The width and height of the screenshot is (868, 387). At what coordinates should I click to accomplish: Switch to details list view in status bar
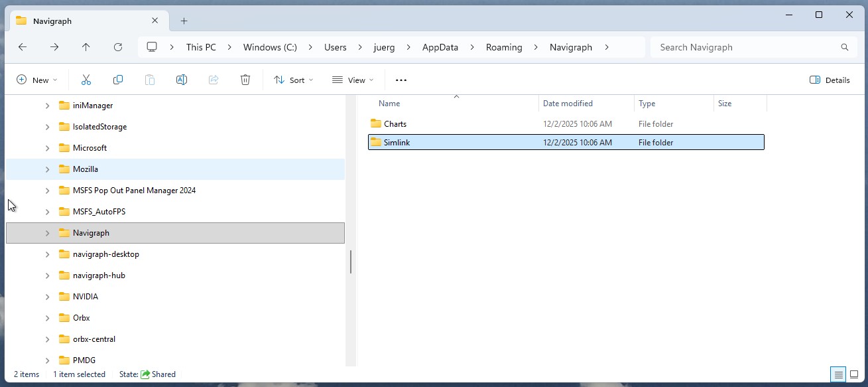pos(838,374)
